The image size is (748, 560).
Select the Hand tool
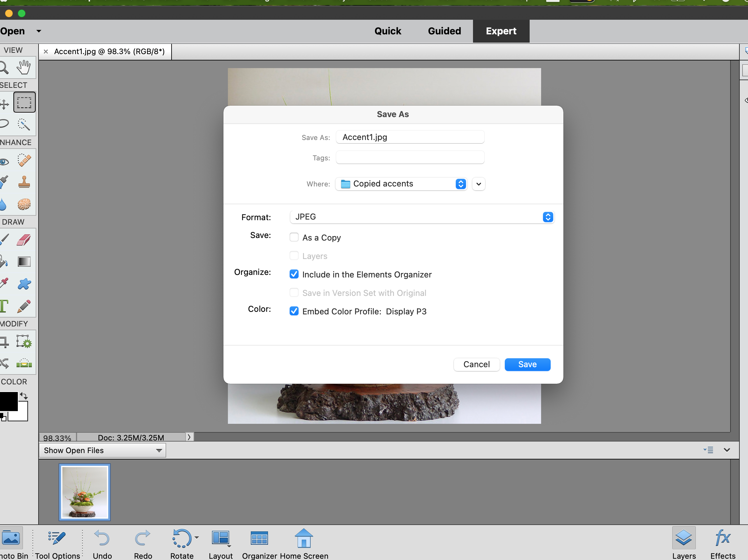[24, 67]
